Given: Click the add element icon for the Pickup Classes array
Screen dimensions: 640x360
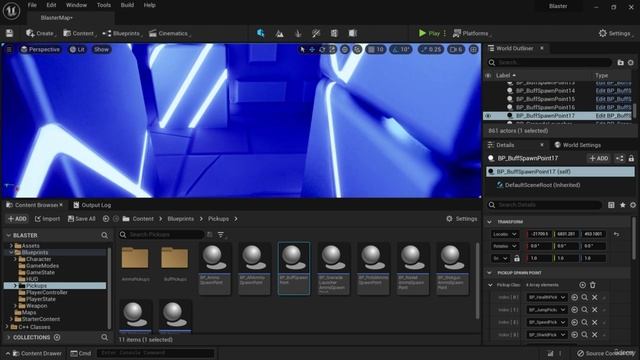Looking at the screenshot, I should point(582,285).
